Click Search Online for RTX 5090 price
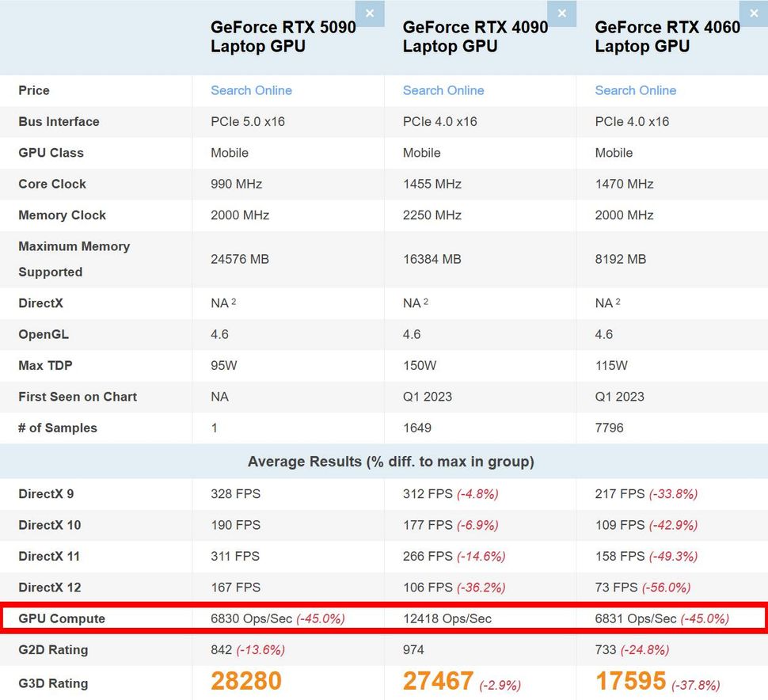Screen dimensions: 768x700 click(x=250, y=90)
